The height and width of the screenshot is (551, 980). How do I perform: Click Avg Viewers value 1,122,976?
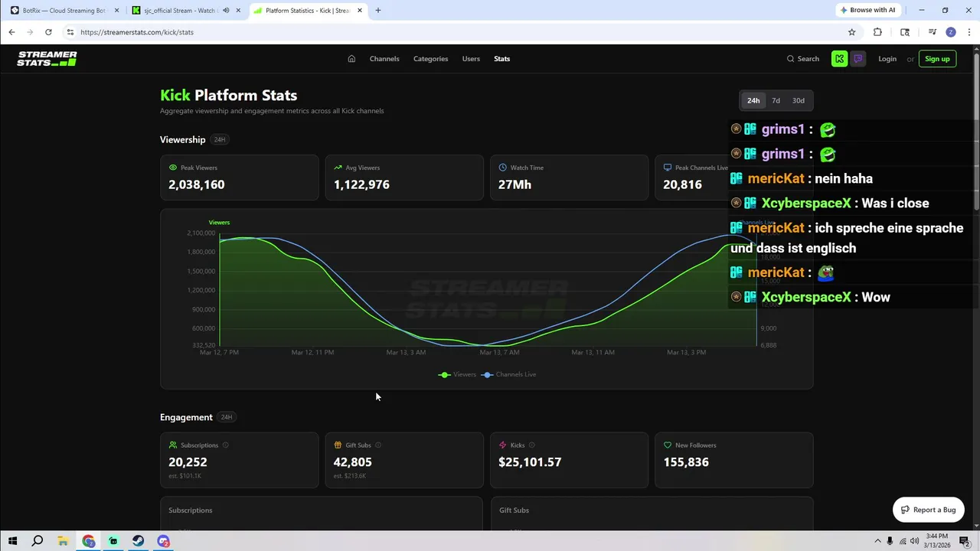pos(361,184)
